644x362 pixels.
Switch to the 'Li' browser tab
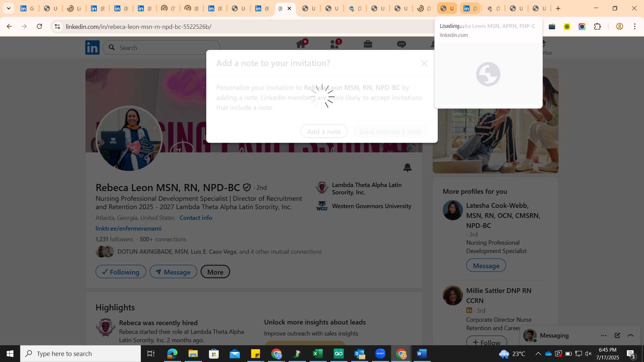[74, 8]
